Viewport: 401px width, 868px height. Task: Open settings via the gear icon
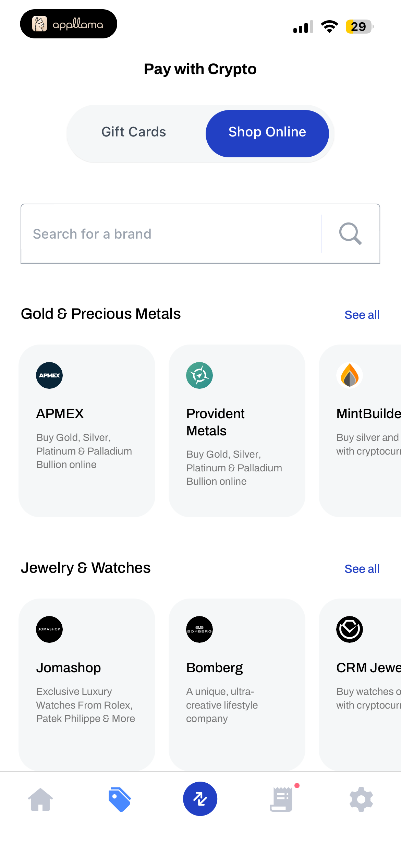[x=361, y=799]
